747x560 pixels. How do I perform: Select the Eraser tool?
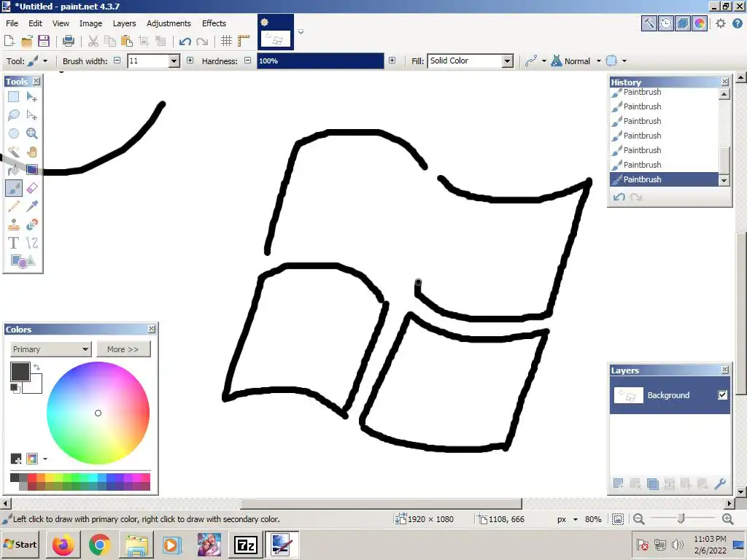[32, 188]
